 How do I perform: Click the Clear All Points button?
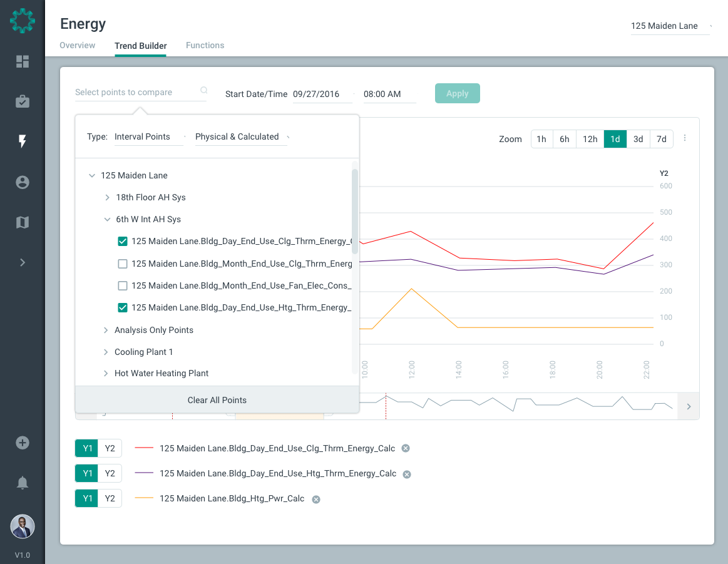coord(217,400)
